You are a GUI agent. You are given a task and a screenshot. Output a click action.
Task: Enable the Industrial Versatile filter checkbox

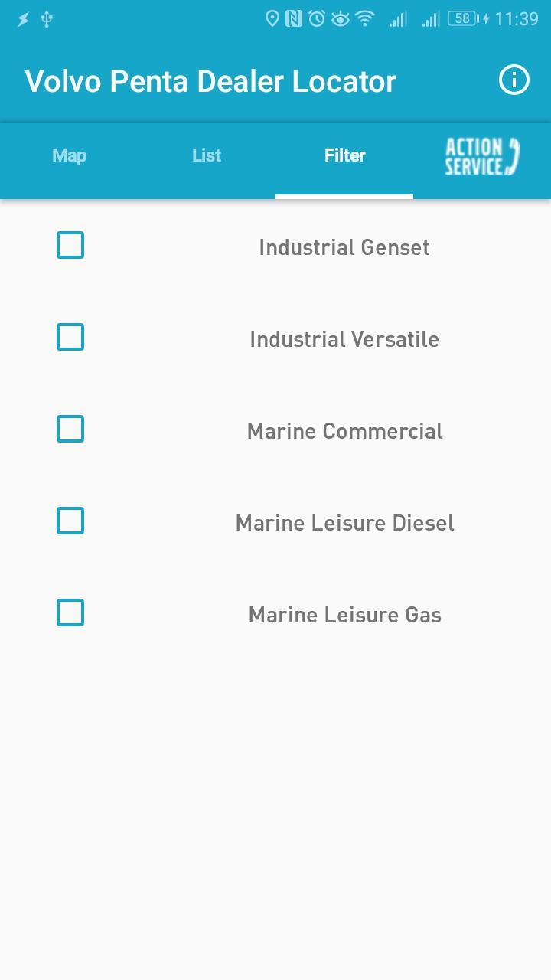(x=70, y=337)
